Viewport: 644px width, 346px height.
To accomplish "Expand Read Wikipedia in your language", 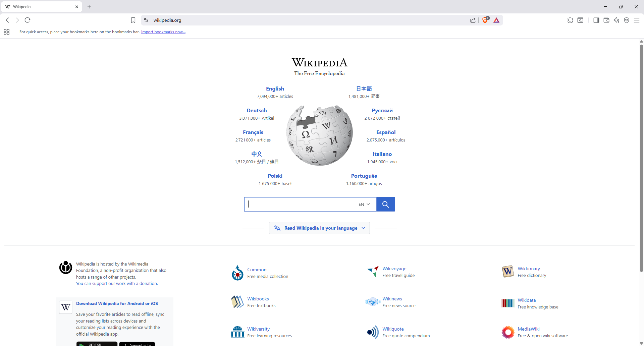I will (x=319, y=228).
